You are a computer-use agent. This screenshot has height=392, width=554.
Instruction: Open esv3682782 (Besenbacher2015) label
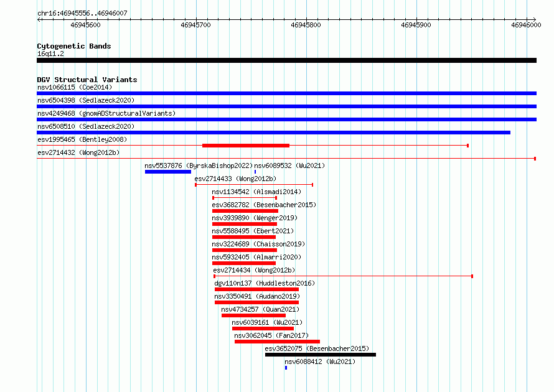[264, 205]
